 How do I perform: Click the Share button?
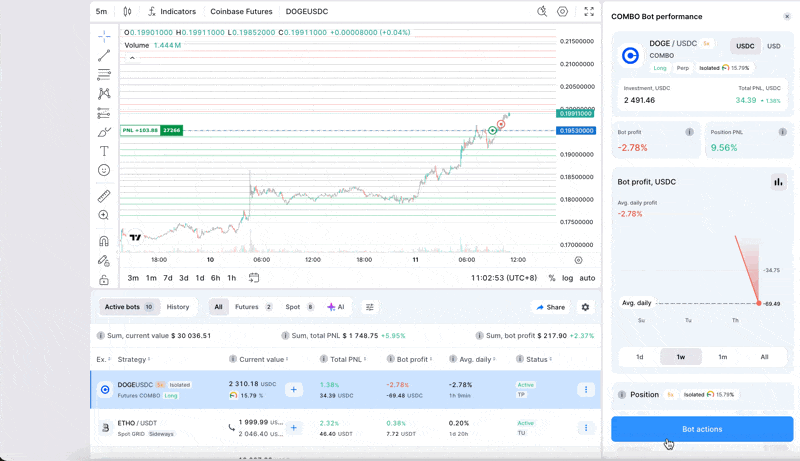coord(550,307)
